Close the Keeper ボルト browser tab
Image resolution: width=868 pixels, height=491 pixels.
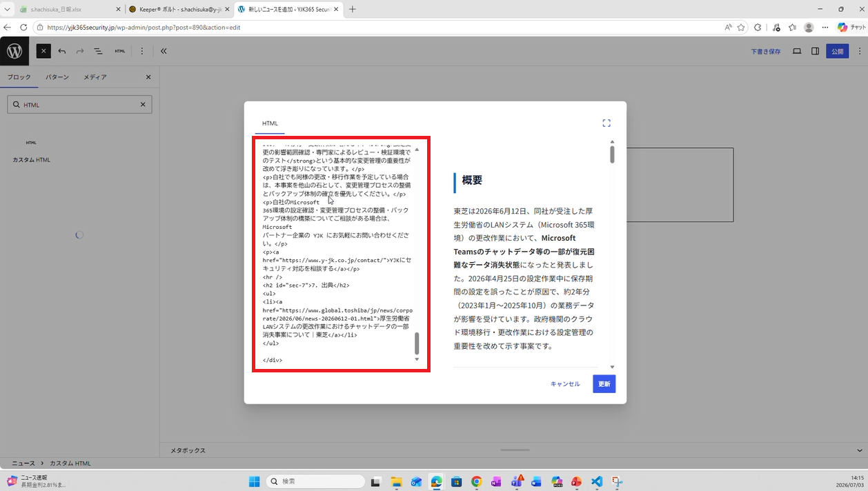227,10
